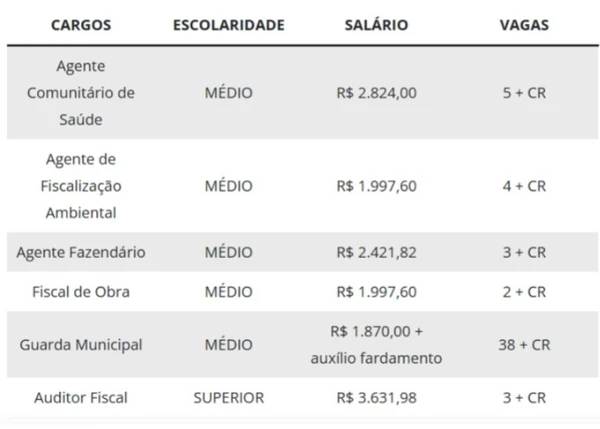
Task: Click the R$ 2.824,00 salary value
Action: pos(375,93)
